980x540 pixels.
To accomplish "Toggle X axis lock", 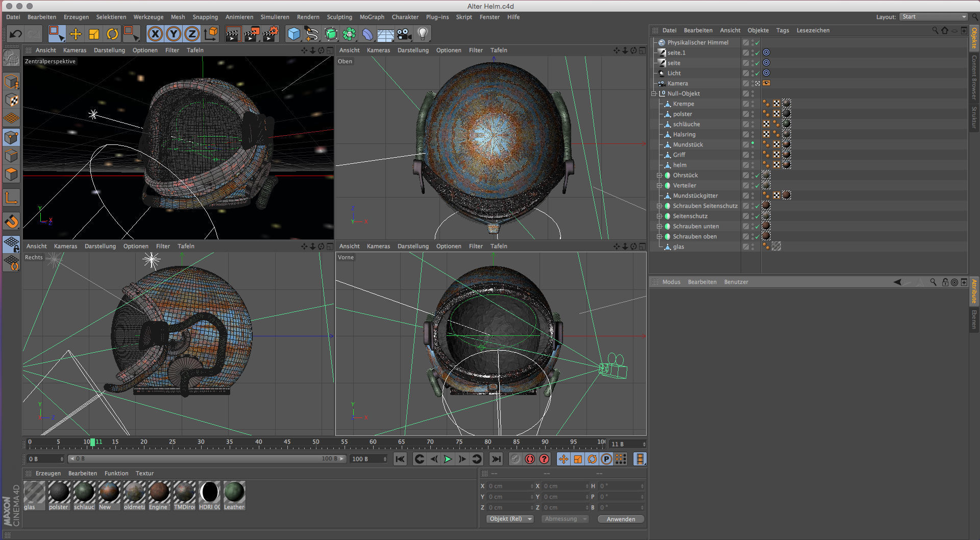I will click(155, 34).
